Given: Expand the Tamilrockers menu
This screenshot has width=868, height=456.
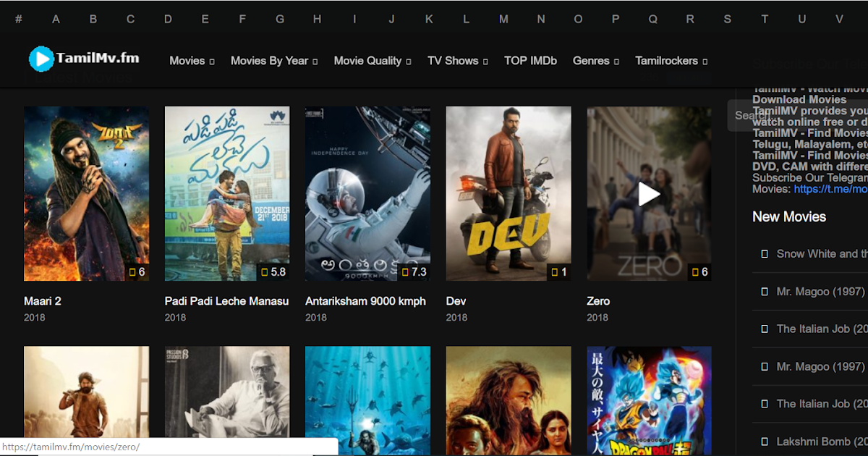Looking at the screenshot, I should 671,61.
